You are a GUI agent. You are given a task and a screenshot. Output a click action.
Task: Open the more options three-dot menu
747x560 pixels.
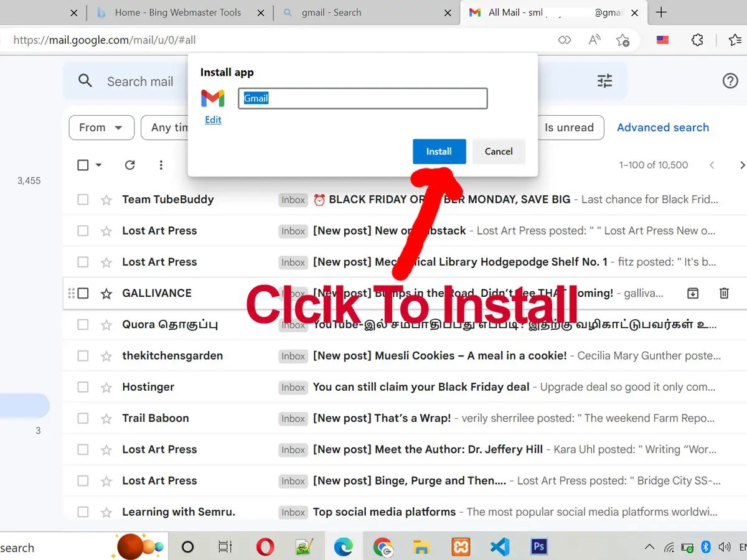point(161,165)
